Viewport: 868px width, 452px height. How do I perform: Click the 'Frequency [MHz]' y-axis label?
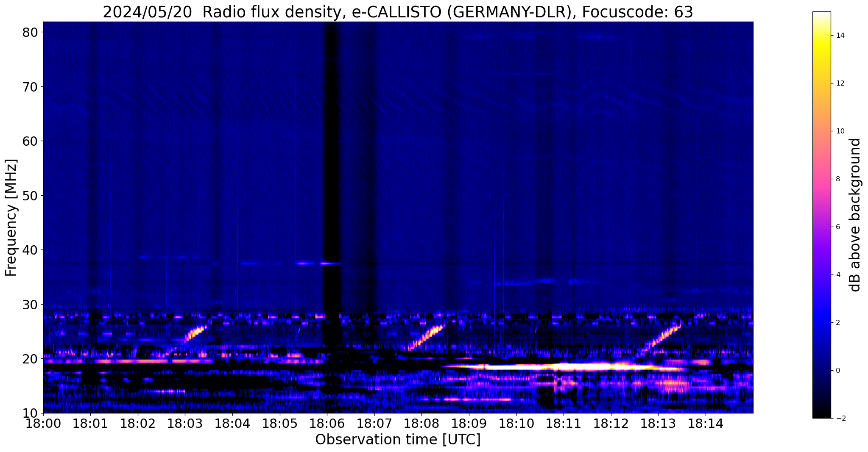(x=11, y=217)
